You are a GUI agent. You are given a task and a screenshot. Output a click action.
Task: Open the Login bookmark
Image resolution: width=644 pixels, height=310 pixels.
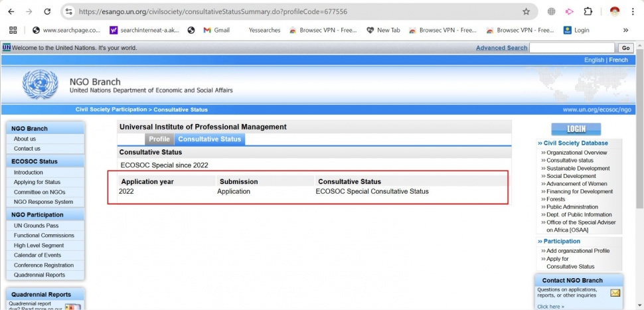[x=577, y=30]
